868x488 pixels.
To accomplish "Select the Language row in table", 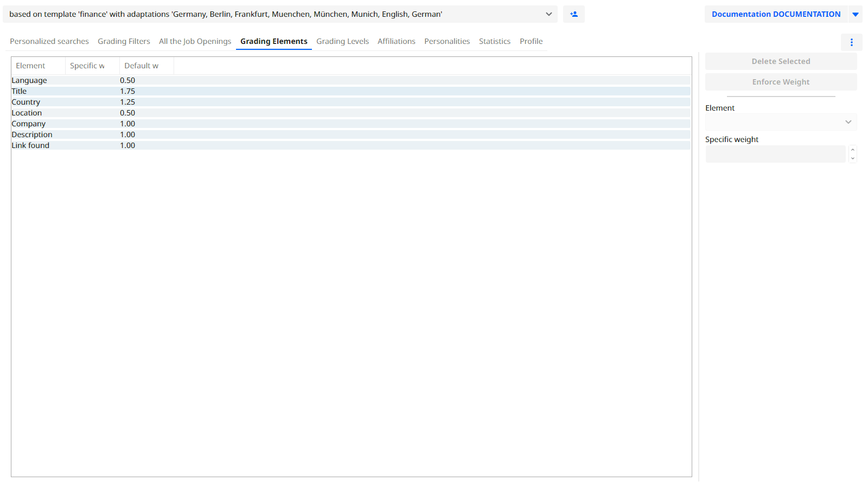I will (29, 80).
